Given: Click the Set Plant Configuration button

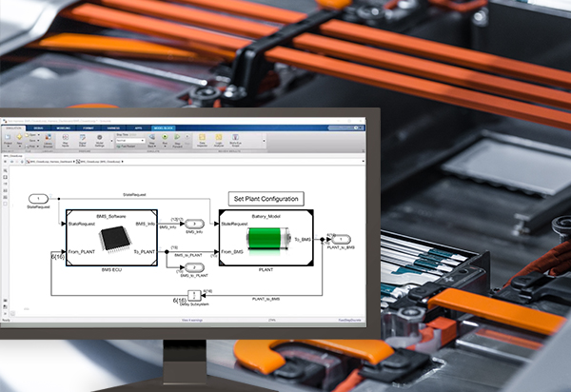Looking at the screenshot, I should [266, 199].
